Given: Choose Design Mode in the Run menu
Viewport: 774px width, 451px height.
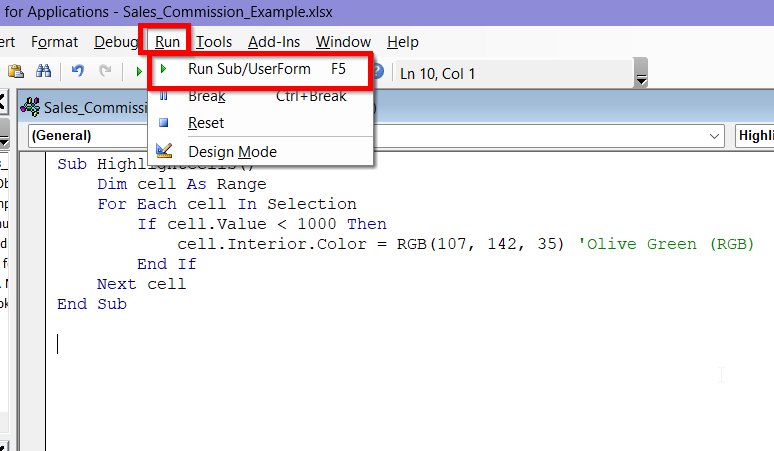Looking at the screenshot, I should click(261, 151).
